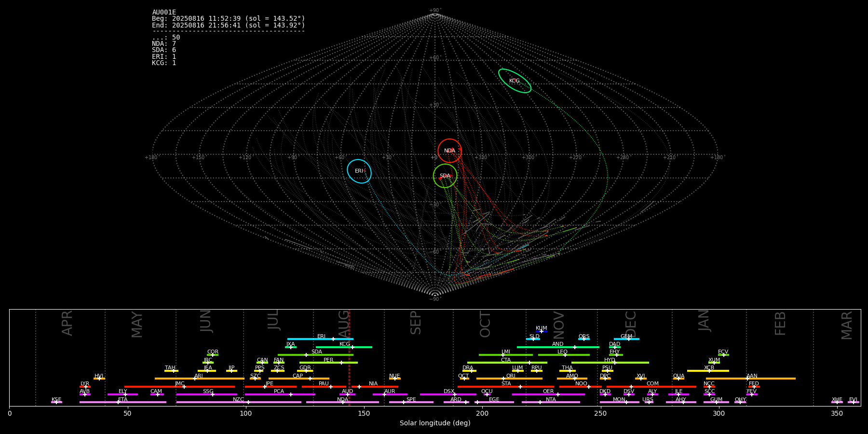Click the NZC shower bar in timeline
The height and width of the screenshot is (434, 868).
click(x=239, y=402)
